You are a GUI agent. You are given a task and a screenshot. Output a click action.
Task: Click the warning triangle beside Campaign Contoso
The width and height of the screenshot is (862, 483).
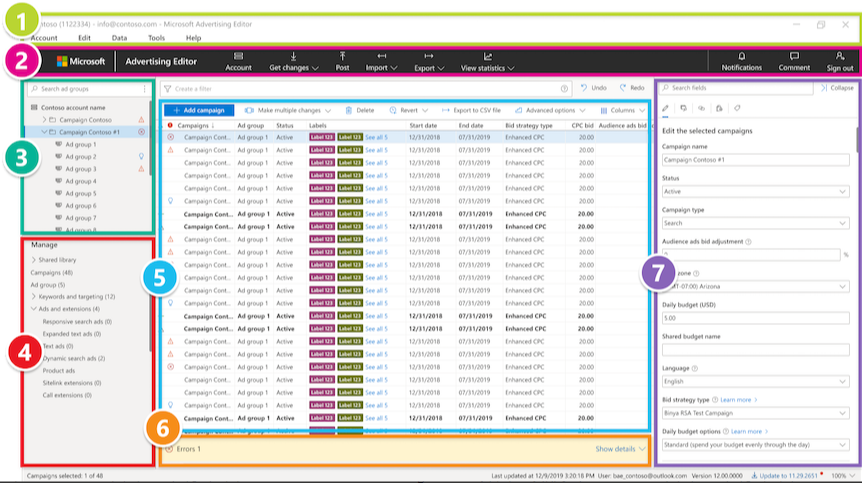(x=141, y=120)
